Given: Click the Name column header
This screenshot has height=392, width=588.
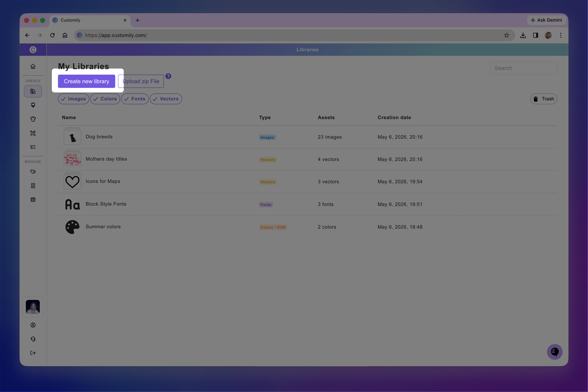Looking at the screenshot, I should pos(69,118).
